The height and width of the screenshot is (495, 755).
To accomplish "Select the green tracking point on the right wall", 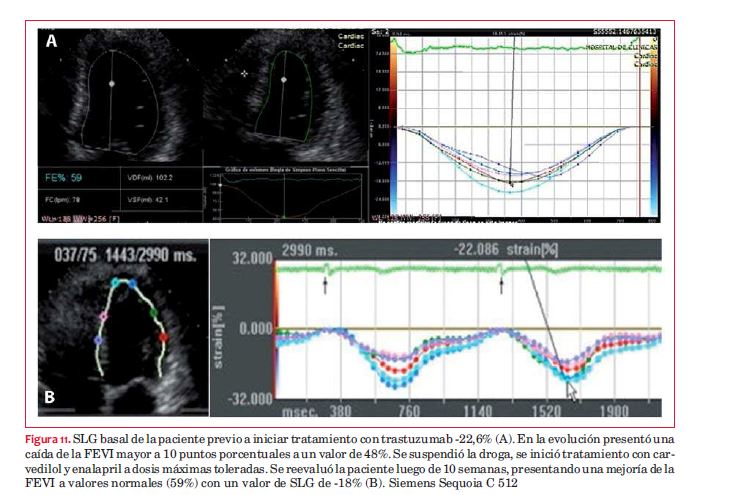I will (x=153, y=313).
